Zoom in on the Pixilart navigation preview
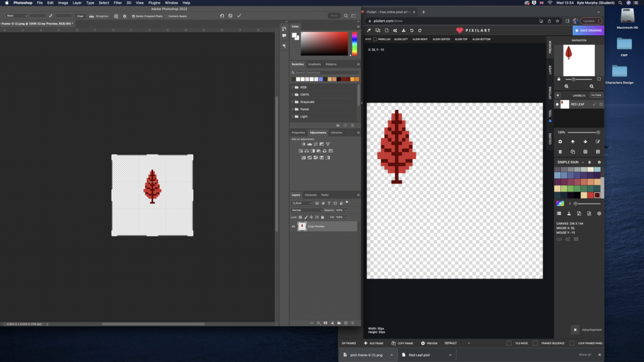The width and height of the screenshot is (644, 362). pos(567,87)
